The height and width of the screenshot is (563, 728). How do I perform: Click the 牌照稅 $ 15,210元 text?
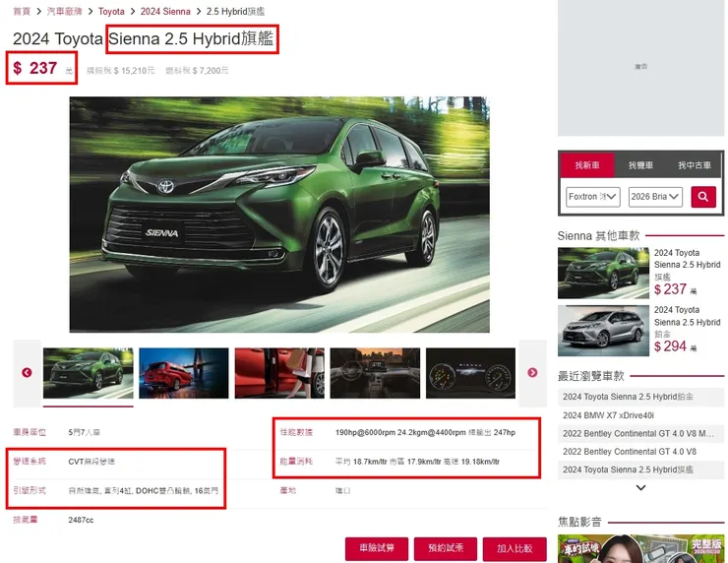[x=120, y=71]
